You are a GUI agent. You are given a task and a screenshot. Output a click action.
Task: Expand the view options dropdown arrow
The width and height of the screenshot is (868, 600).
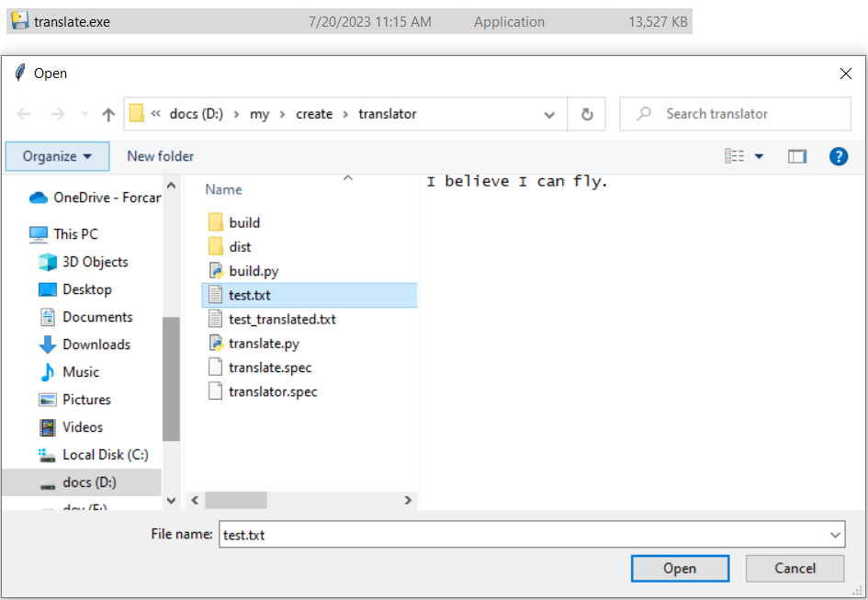tap(759, 156)
